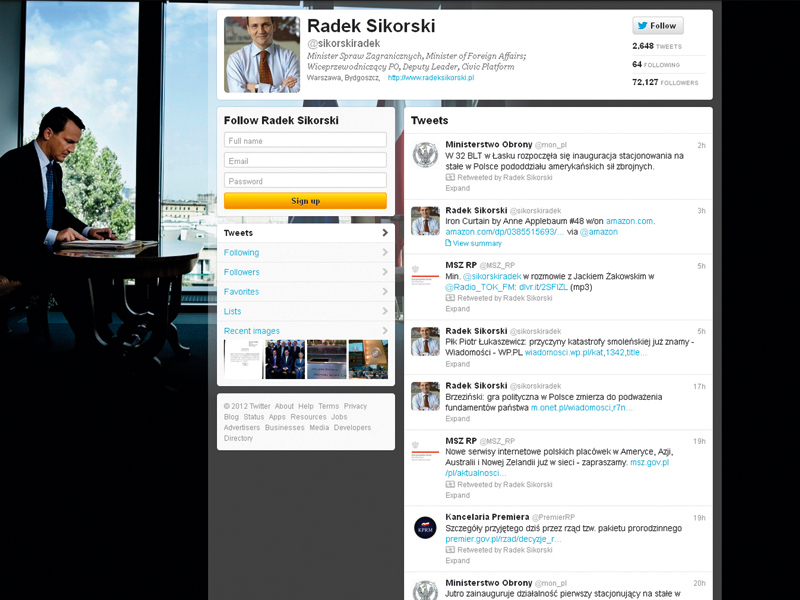This screenshot has width=800, height=600.
Task: Click the KPRM Kancelaria Premiera avatar
Action: (425, 528)
